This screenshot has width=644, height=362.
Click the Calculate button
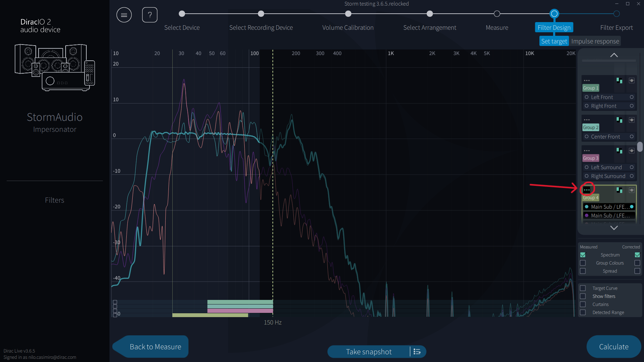pos(614,347)
